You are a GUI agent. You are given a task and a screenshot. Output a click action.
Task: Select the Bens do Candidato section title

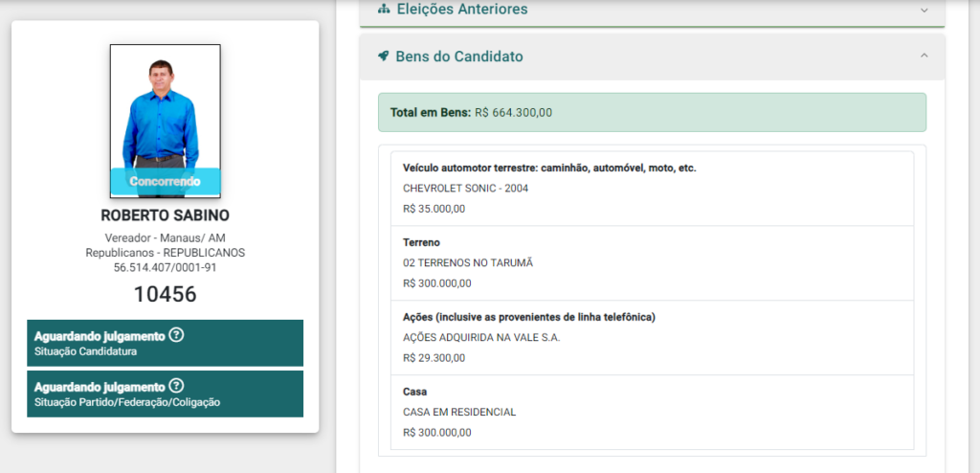pyautogui.click(x=459, y=56)
